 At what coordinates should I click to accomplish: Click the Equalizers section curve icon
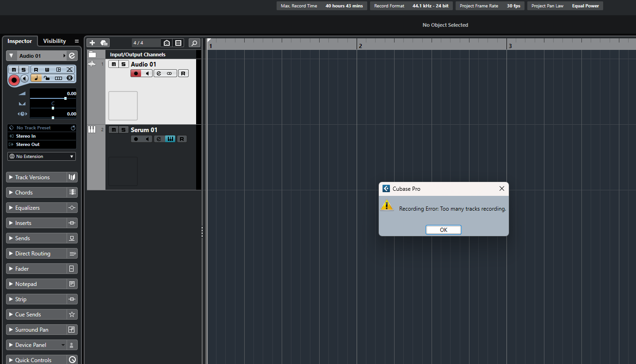(72, 208)
